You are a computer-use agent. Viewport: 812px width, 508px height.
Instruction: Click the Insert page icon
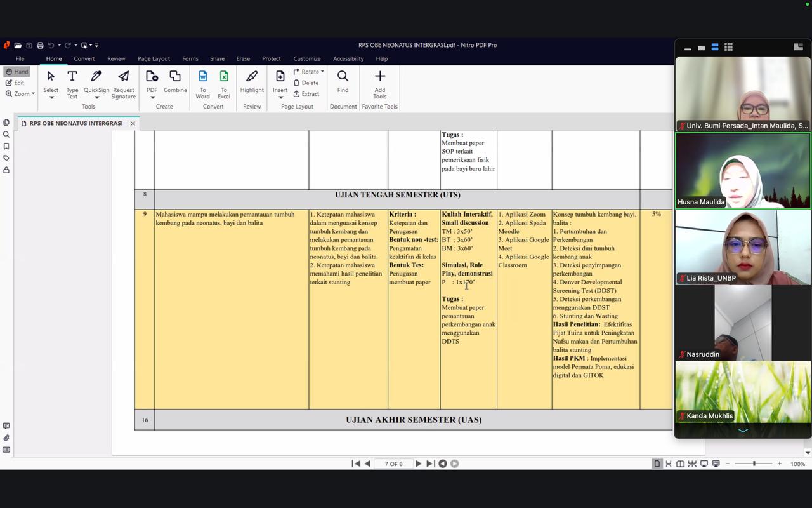pos(280,77)
